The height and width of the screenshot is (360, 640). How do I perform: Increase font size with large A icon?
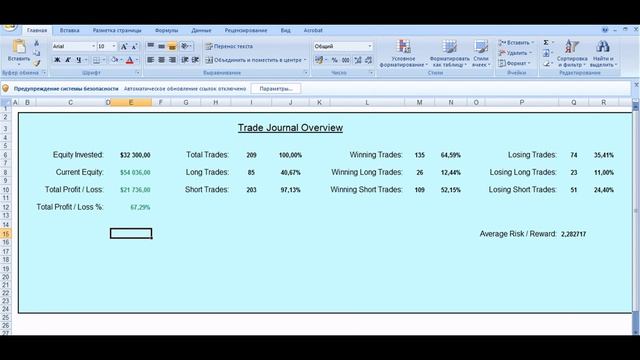point(124,47)
